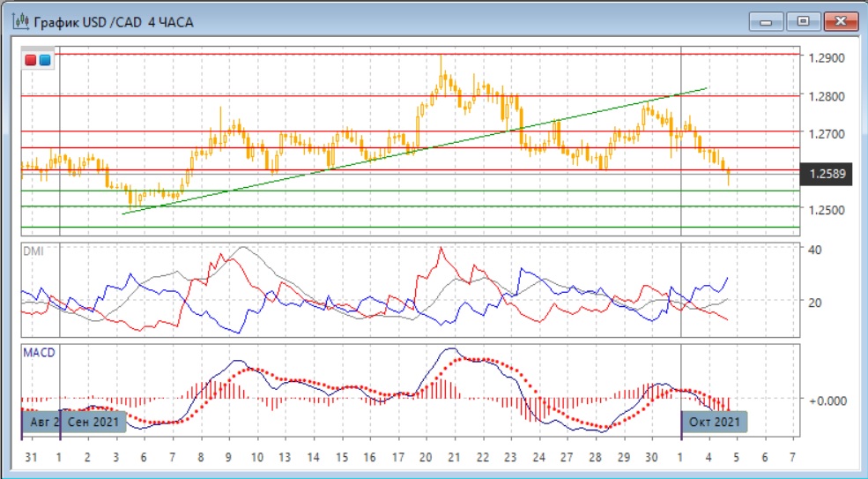The width and height of the screenshot is (868, 479).
Task: Click the red square legend button
Action: [31, 61]
